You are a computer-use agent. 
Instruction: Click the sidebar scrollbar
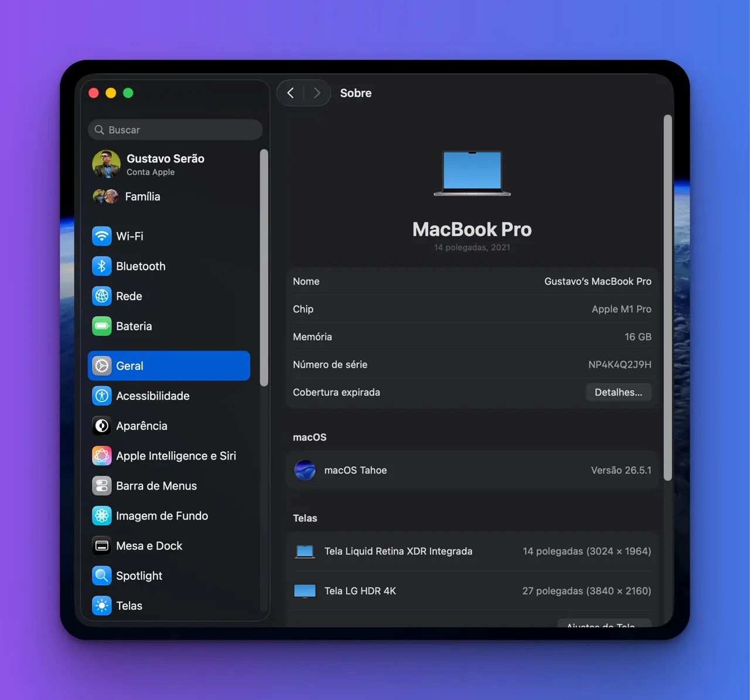coord(264,268)
